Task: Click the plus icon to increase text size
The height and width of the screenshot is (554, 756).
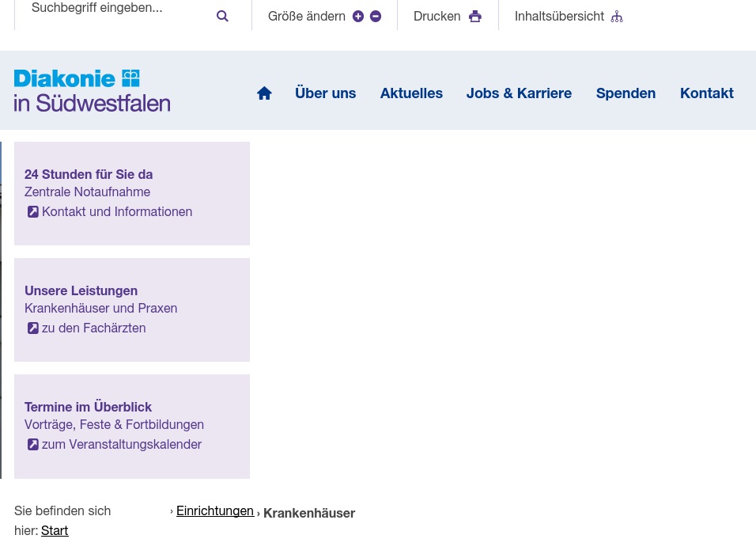Action: tap(358, 16)
